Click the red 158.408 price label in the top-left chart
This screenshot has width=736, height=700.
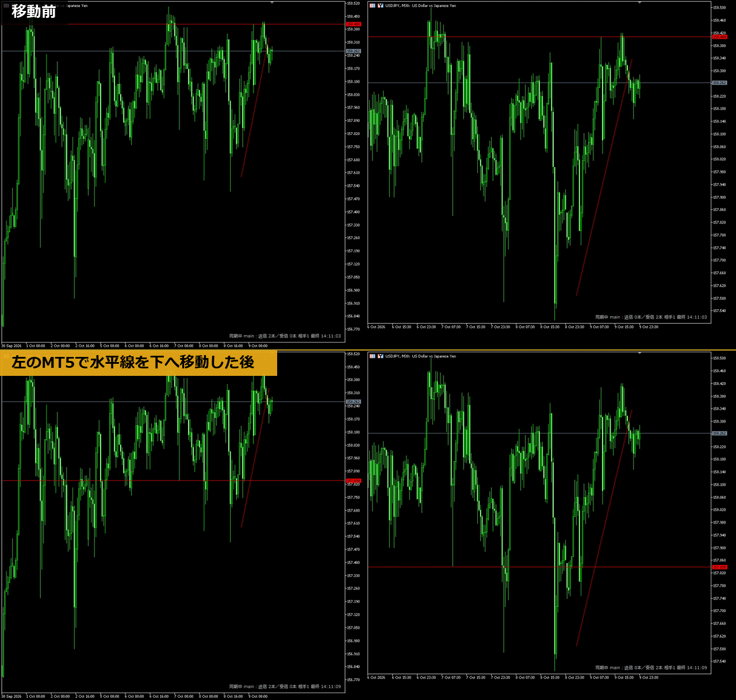coord(353,24)
